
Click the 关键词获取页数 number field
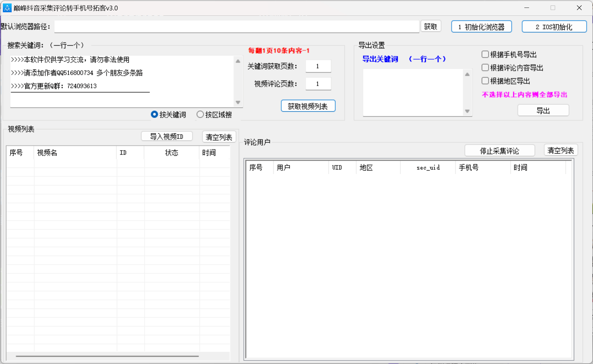pyautogui.click(x=318, y=66)
